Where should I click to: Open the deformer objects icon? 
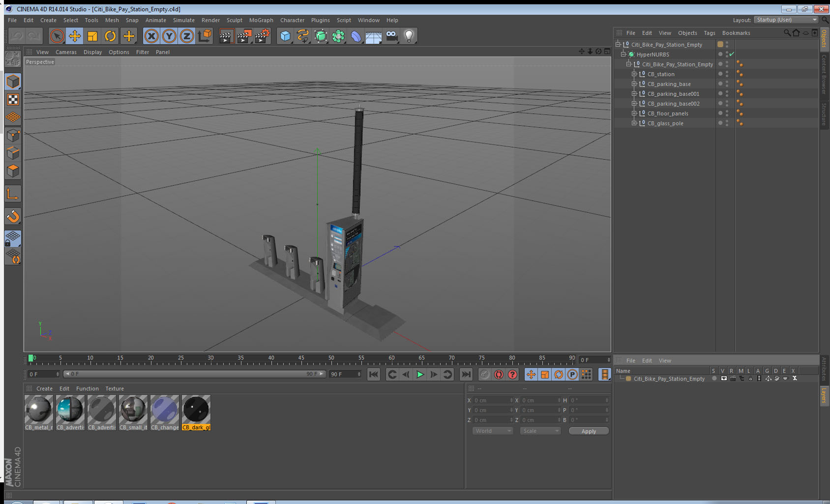tap(356, 36)
